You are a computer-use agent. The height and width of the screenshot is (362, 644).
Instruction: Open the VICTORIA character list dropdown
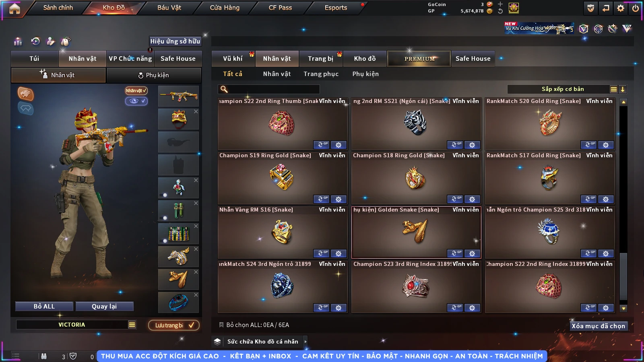132,325
